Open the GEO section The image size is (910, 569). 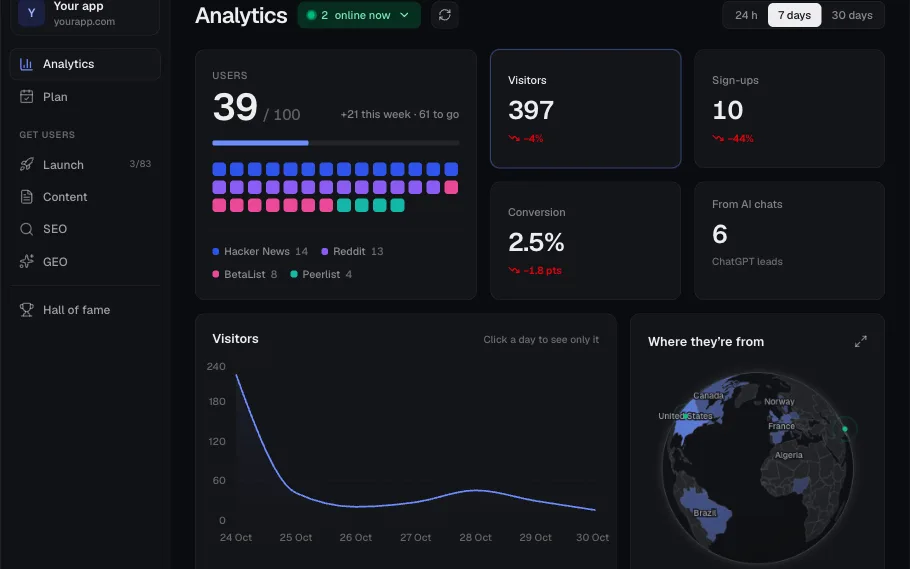point(85,261)
